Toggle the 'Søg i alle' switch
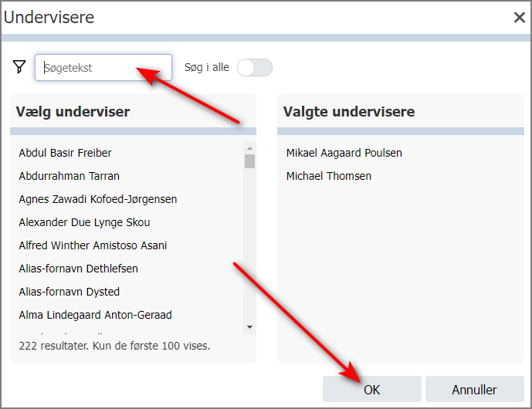532x409 pixels. 255,67
